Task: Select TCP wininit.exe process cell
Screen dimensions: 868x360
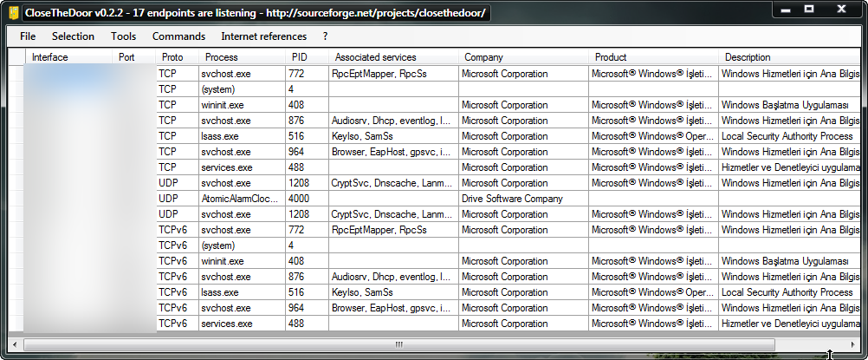Action: coord(242,105)
